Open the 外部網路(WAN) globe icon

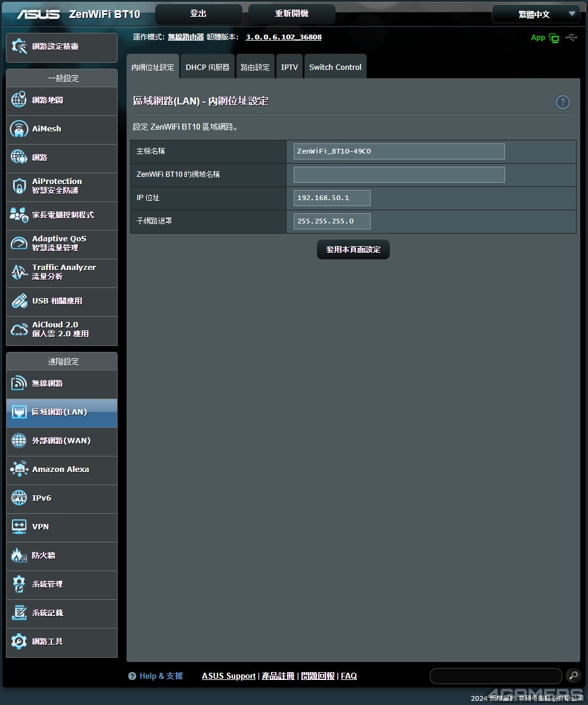19,441
